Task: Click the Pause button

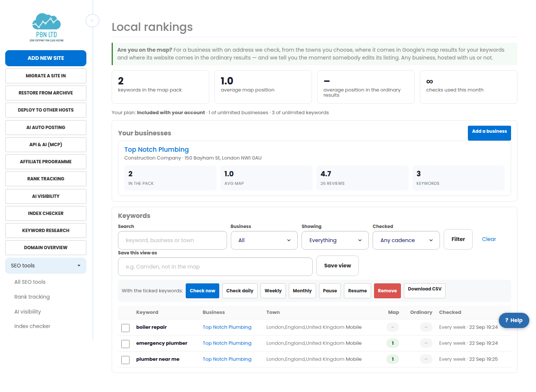Action: [330, 291]
